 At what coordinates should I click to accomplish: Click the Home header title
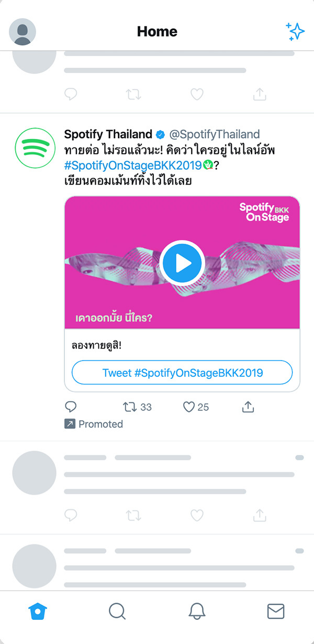pyautogui.click(x=157, y=31)
